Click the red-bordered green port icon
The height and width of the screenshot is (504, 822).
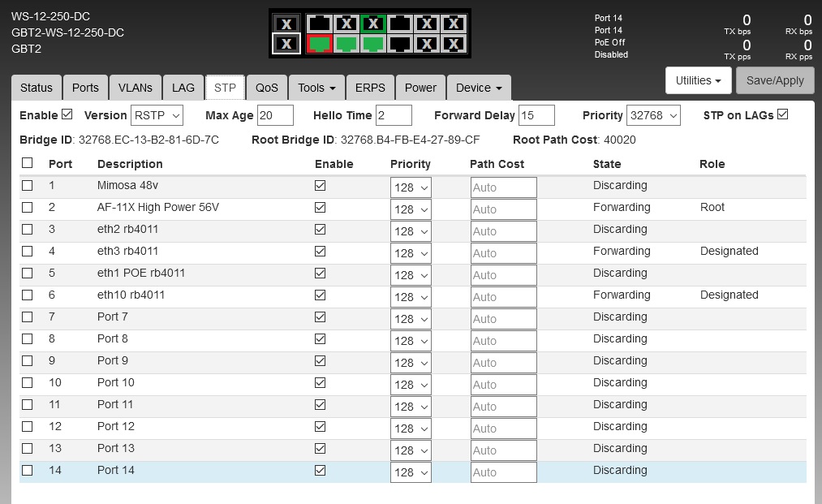[320, 44]
